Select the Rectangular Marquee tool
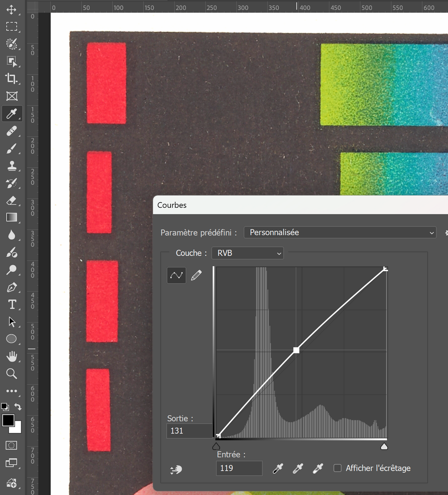Screen dimensions: 448x495 point(12,27)
